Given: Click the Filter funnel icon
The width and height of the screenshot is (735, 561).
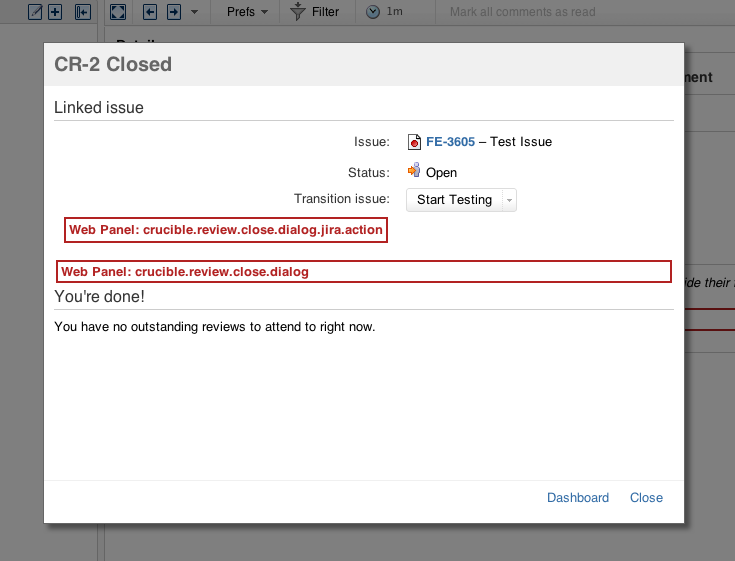Looking at the screenshot, I should click(x=298, y=12).
